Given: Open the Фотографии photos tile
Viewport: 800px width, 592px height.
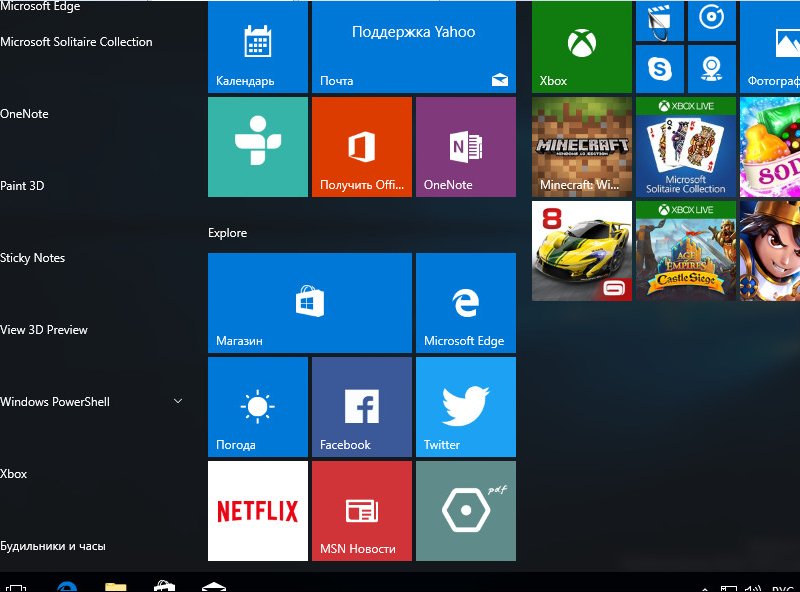Looking at the screenshot, I should [x=770, y=46].
